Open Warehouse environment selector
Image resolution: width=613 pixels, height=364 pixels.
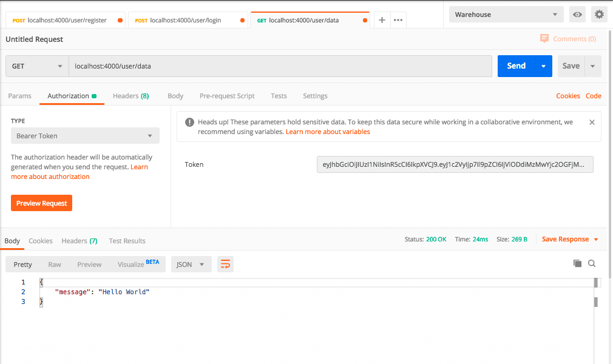[x=506, y=15]
